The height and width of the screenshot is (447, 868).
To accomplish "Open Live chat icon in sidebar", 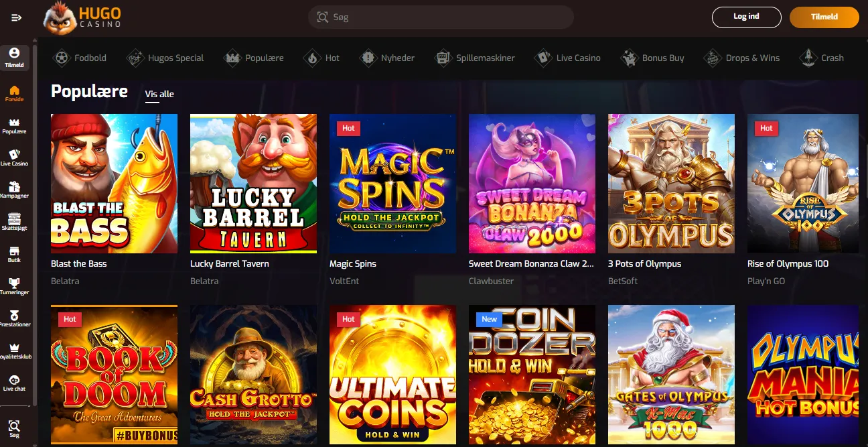I will pyautogui.click(x=14, y=379).
